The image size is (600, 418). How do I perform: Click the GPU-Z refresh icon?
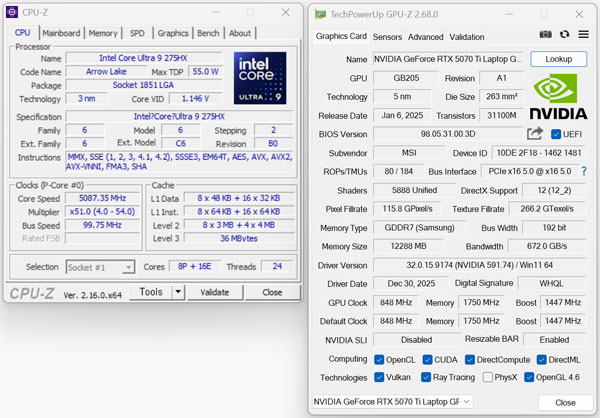[x=564, y=36]
